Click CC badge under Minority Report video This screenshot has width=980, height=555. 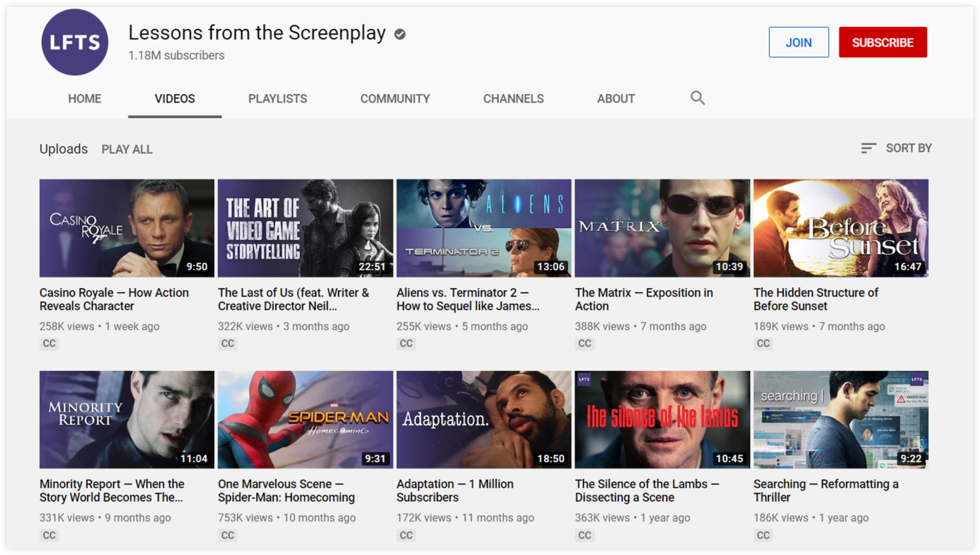[x=49, y=535]
